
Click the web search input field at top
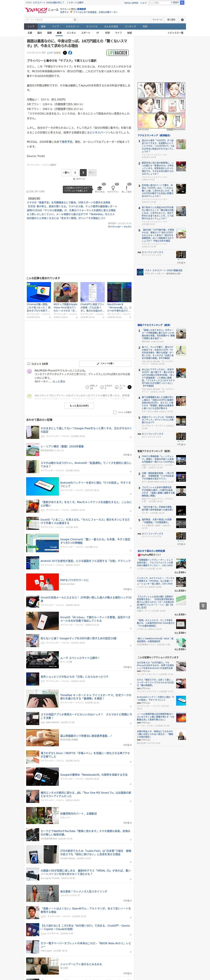click(x=159, y=3)
